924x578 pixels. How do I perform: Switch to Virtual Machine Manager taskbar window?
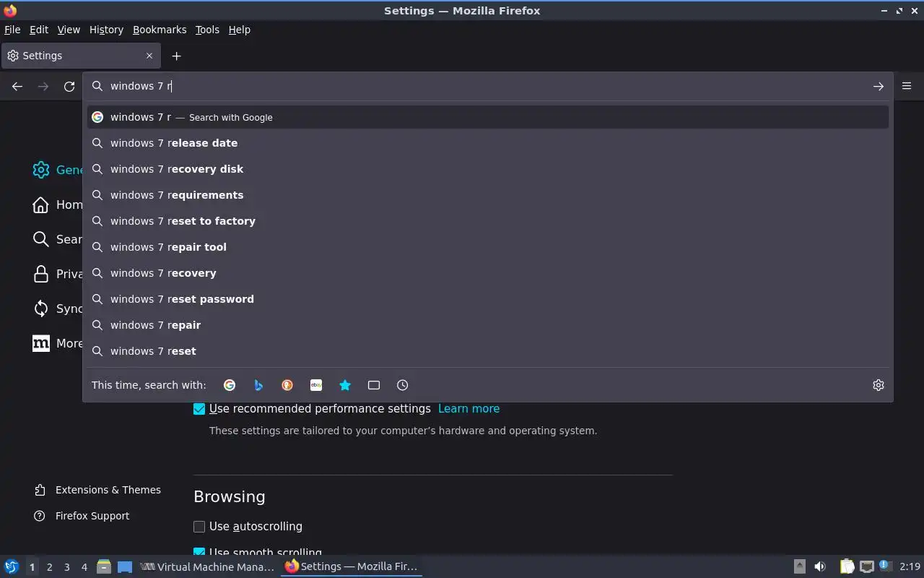click(207, 566)
